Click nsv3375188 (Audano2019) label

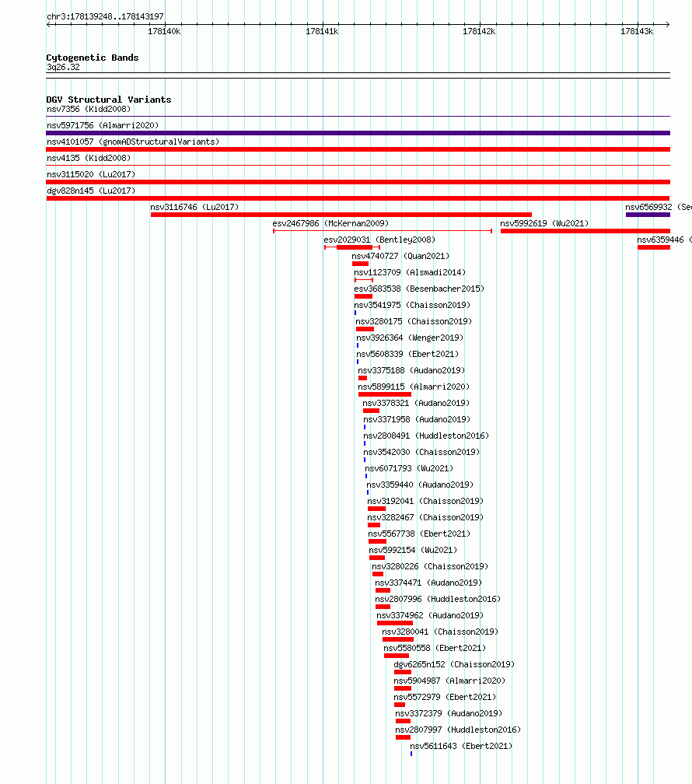(x=411, y=370)
